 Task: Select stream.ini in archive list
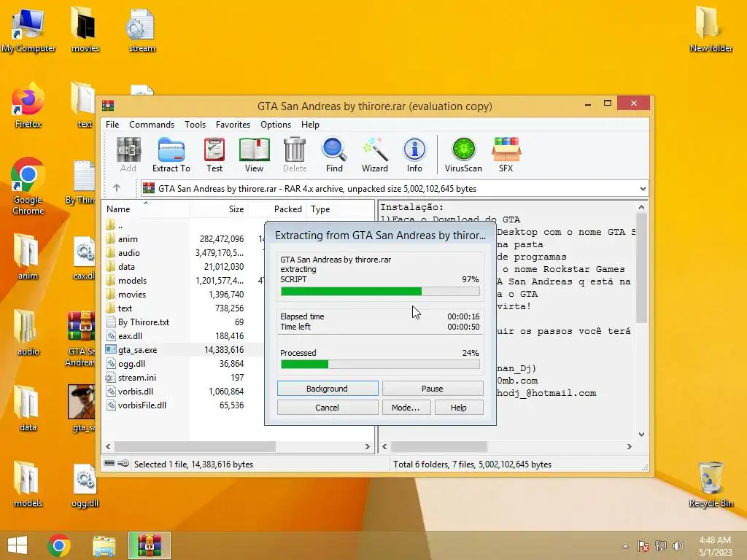[136, 377]
